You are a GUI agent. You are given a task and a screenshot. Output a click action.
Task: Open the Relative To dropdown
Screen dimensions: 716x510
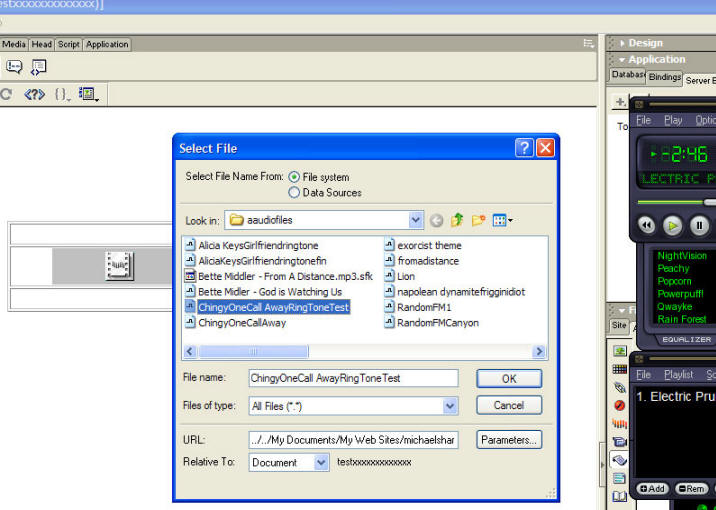tap(320, 463)
